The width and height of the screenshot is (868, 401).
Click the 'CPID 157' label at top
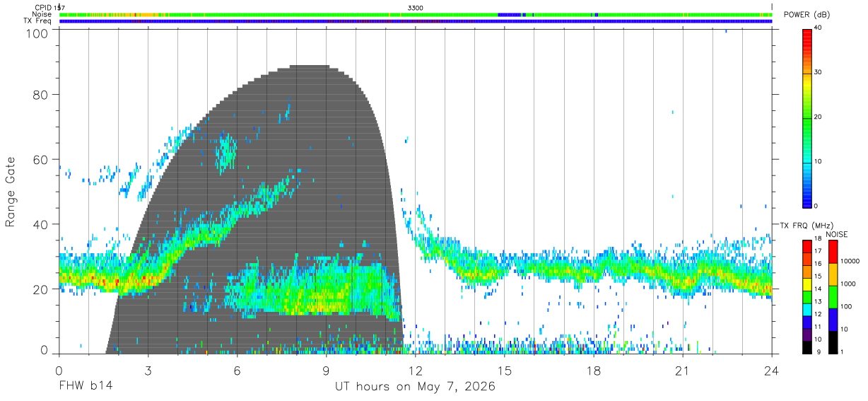pyautogui.click(x=49, y=8)
